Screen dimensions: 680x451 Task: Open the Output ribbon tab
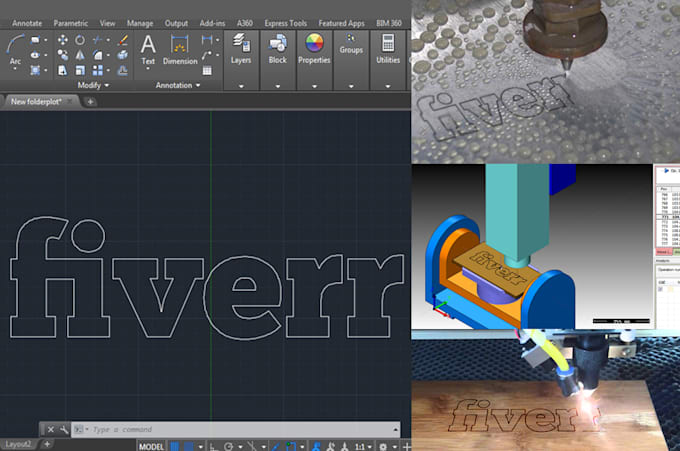(x=176, y=23)
